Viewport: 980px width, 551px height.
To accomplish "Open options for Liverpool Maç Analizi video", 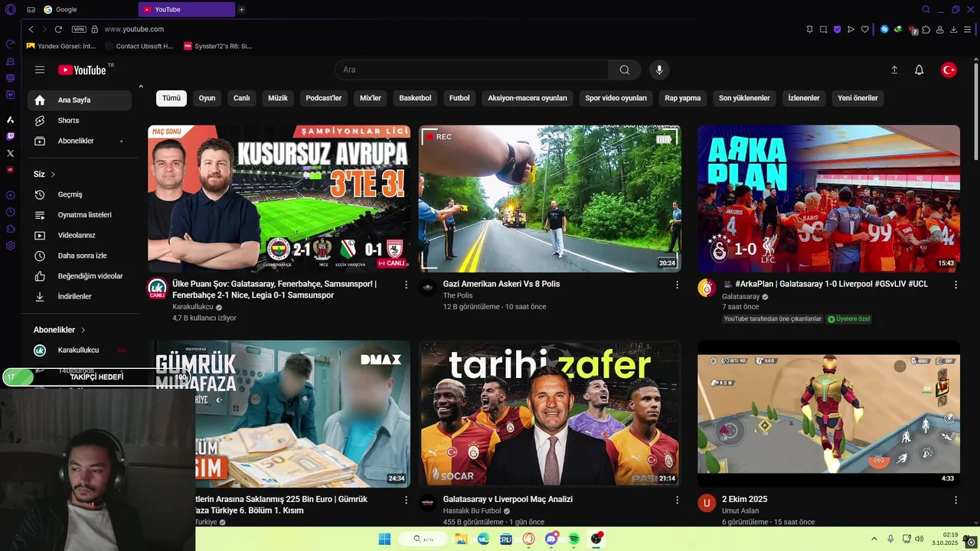I will coord(677,500).
